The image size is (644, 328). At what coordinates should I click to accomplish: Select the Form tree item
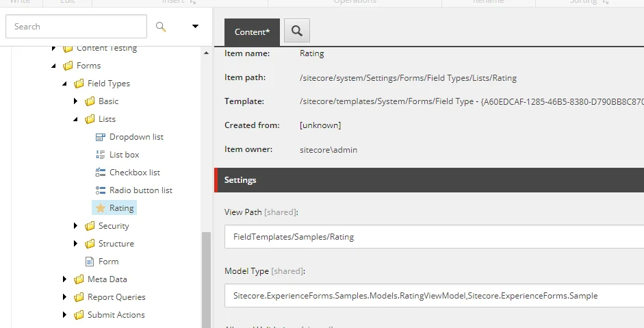click(x=108, y=262)
